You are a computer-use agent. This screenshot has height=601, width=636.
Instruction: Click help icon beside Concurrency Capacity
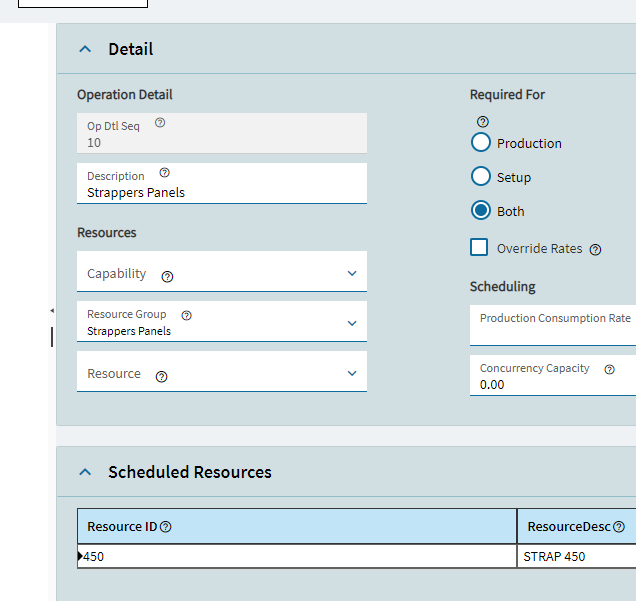pyautogui.click(x=609, y=369)
